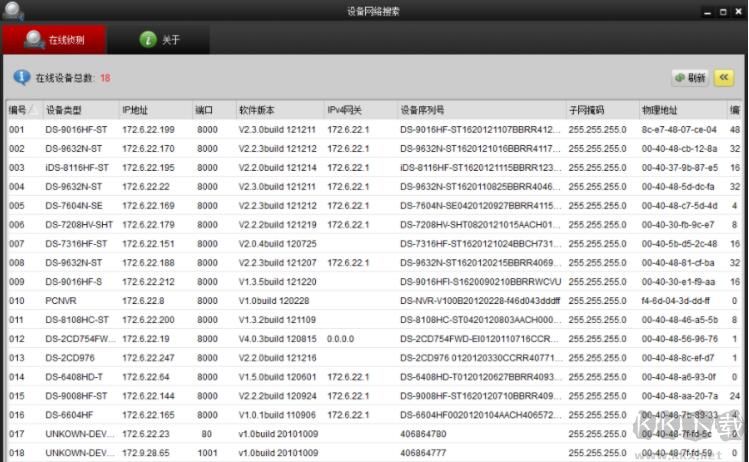Open the 在线侦测 tab
This screenshot has width=749, height=462.
point(54,40)
